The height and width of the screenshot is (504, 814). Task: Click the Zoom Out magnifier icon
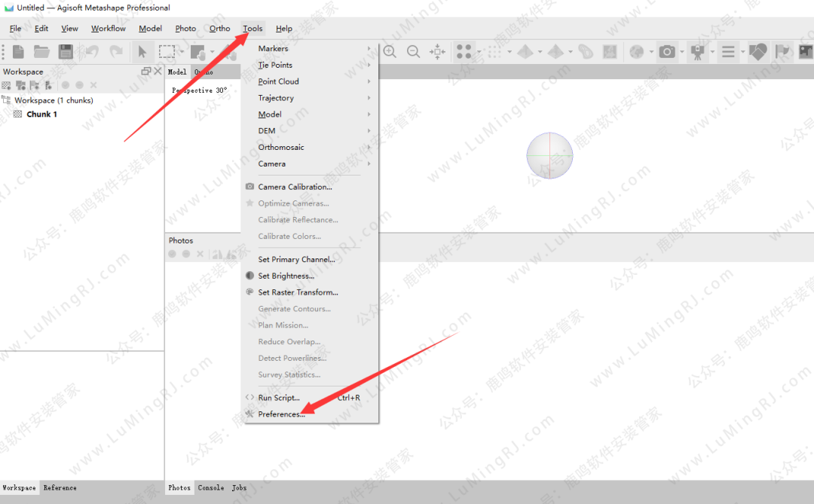click(413, 51)
